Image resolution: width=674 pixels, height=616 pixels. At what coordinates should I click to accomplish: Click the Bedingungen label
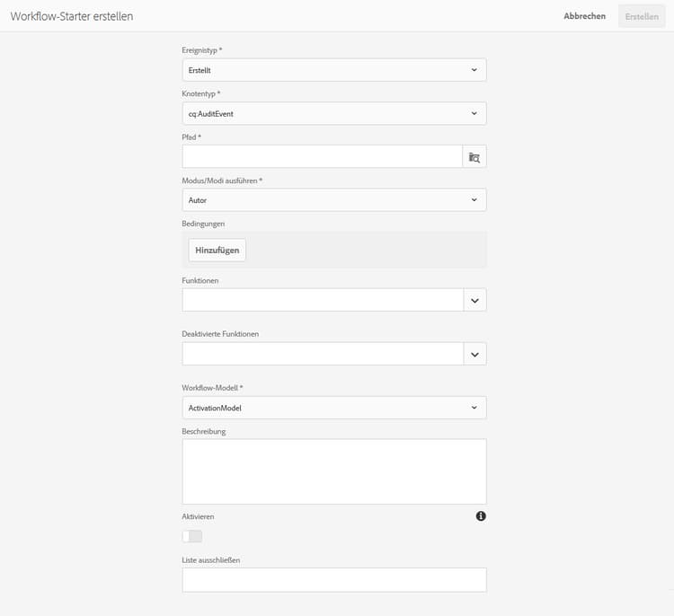pyautogui.click(x=203, y=224)
